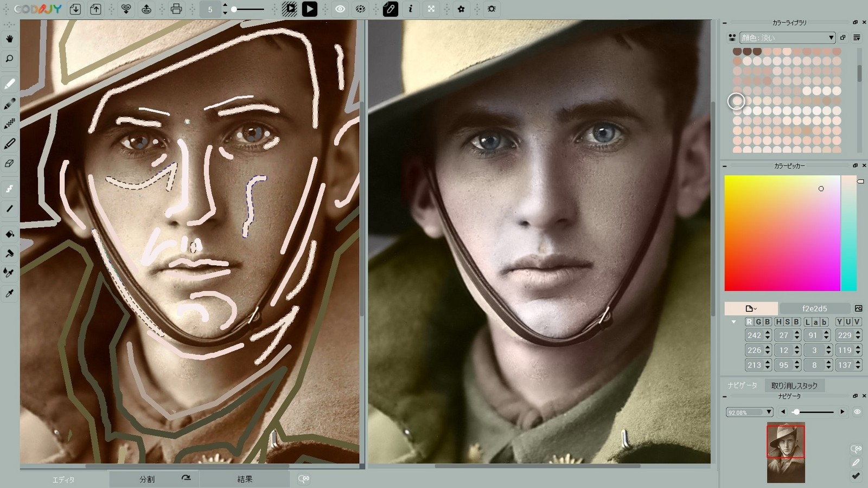This screenshot has height=488, width=868.
Task: Select the single eyedropper tool
Action: tap(10, 293)
